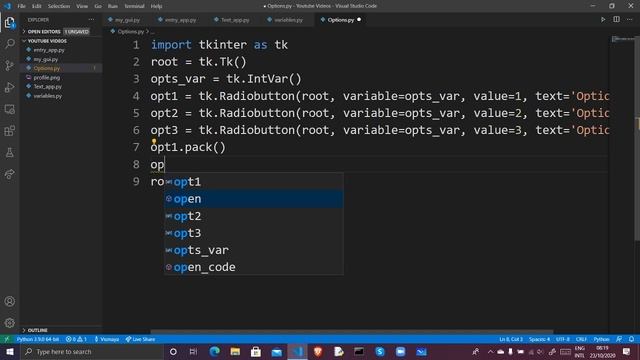This screenshot has height=360, width=640.
Task: Open the Terminal menu
Action: click(134, 6)
